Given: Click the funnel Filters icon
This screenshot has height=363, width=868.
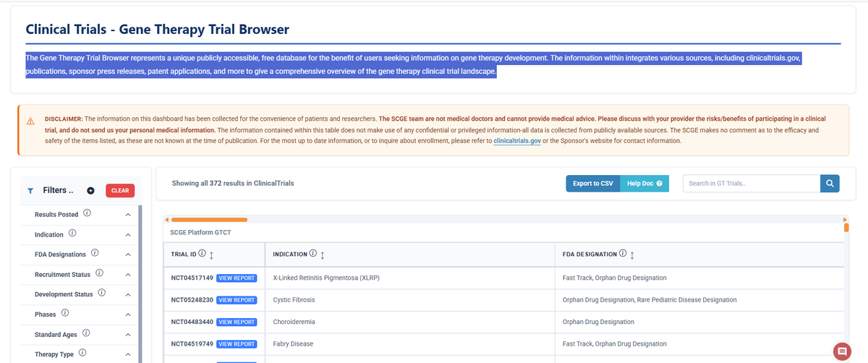Looking at the screenshot, I should 30,191.
